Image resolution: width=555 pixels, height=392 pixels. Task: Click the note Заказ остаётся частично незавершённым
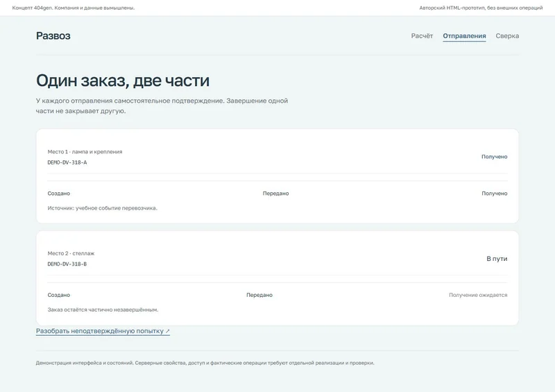[x=103, y=310]
